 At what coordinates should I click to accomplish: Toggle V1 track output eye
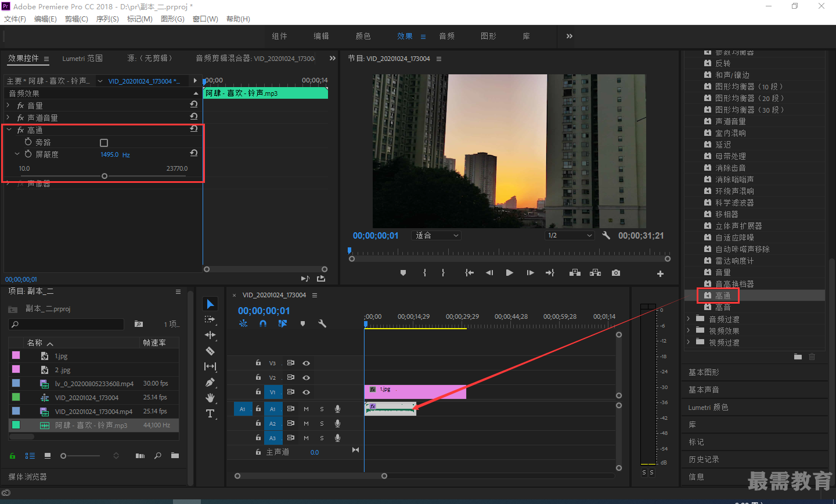point(306,392)
